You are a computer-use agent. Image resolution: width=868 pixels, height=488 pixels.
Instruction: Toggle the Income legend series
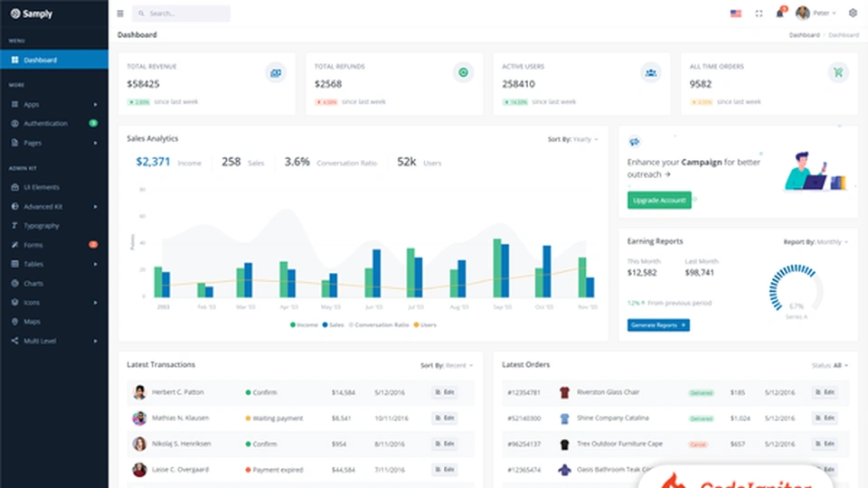coord(305,324)
